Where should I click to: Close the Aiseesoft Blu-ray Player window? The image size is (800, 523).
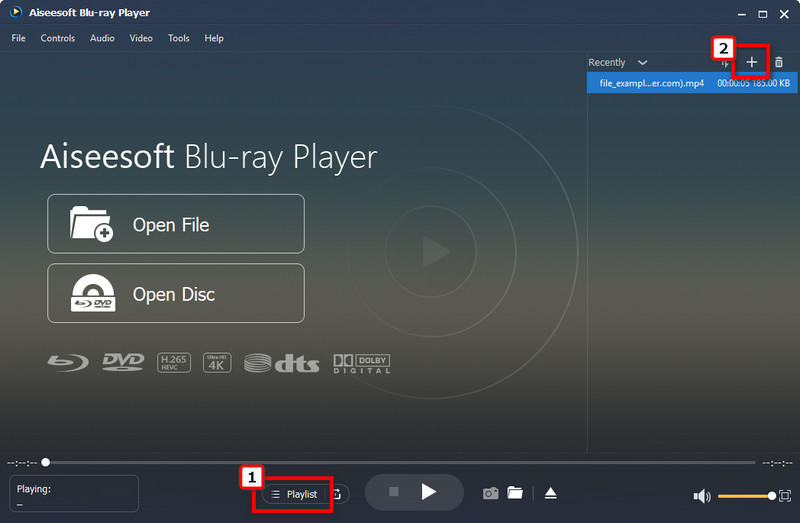point(784,14)
